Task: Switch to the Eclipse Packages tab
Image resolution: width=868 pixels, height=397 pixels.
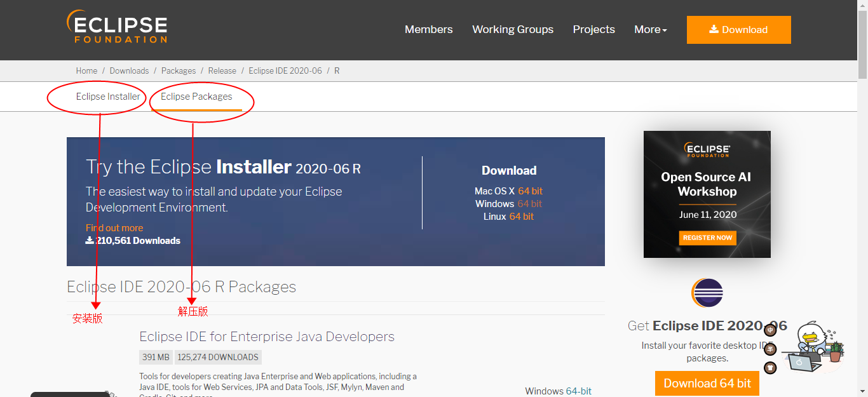Action: click(x=196, y=97)
